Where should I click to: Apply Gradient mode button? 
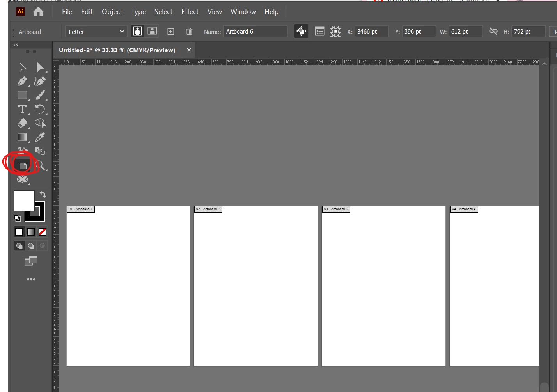(31, 232)
